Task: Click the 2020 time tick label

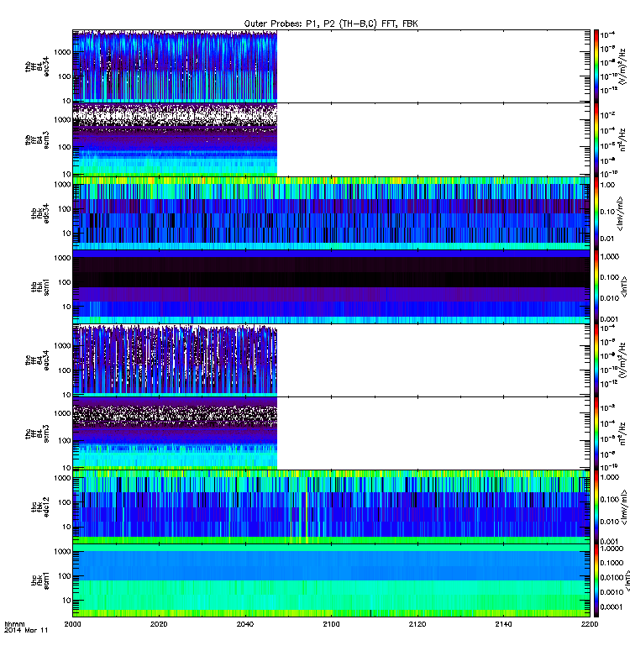Action: [x=159, y=624]
